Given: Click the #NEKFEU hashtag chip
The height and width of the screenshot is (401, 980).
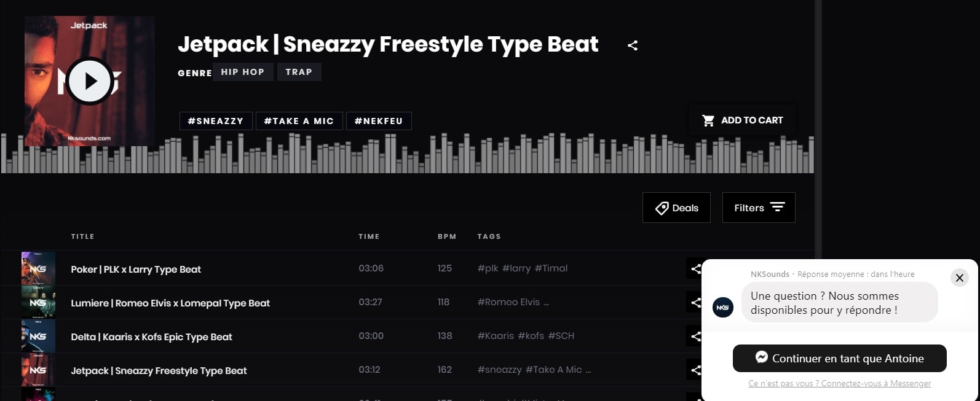Looking at the screenshot, I should (379, 121).
